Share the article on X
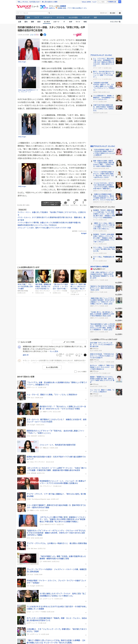The height and width of the screenshot is (644, 138). (41, 35)
